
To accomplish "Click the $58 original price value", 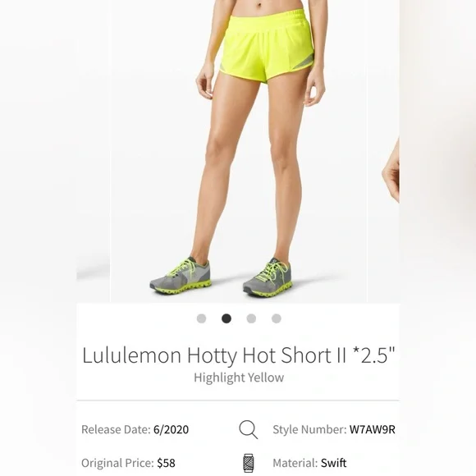I will [x=166, y=463].
